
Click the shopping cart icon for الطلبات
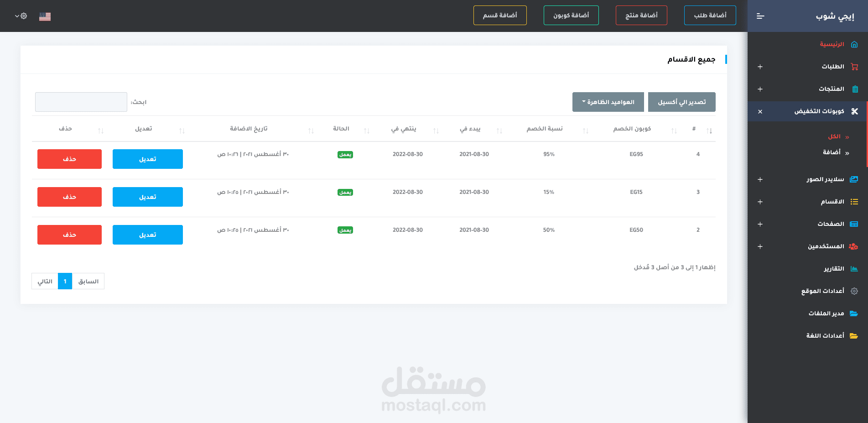(x=854, y=67)
